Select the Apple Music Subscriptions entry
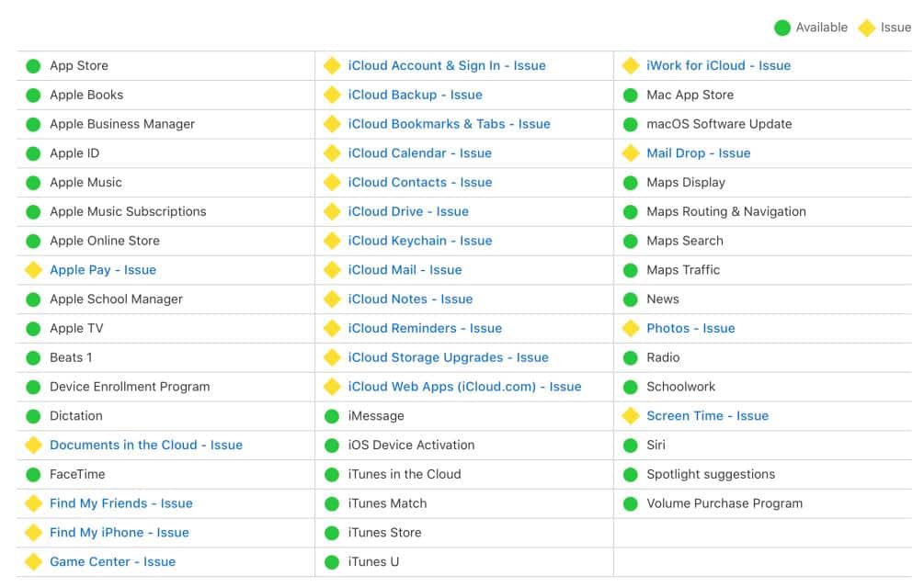This screenshot has height=587, width=924. (128, 211)
